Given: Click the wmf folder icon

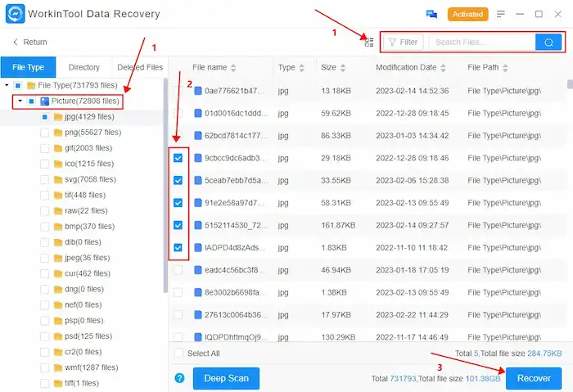Looking at the screenshot, I should 58,368.
